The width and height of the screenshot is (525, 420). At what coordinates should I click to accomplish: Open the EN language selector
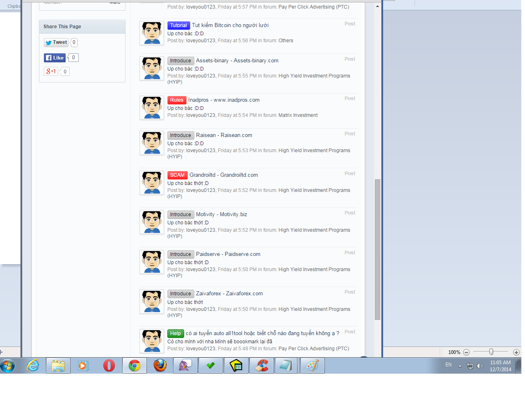click(x=448, y=365)
